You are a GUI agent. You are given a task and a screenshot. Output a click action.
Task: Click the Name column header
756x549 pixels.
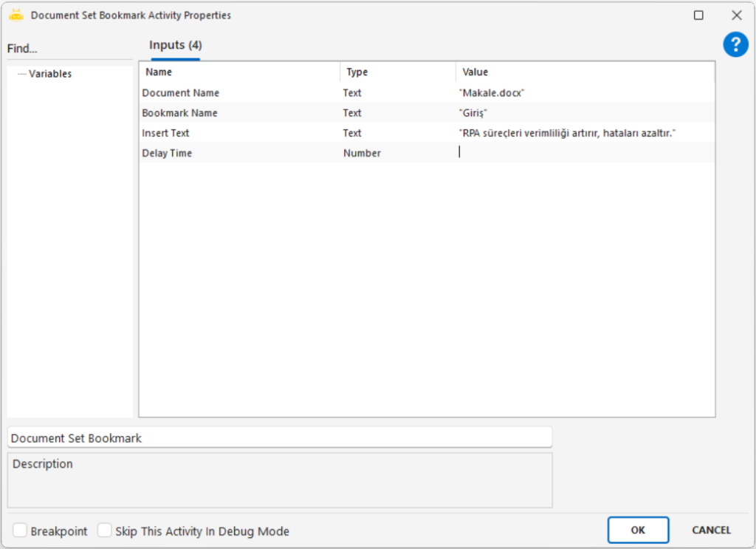(238, 72)
